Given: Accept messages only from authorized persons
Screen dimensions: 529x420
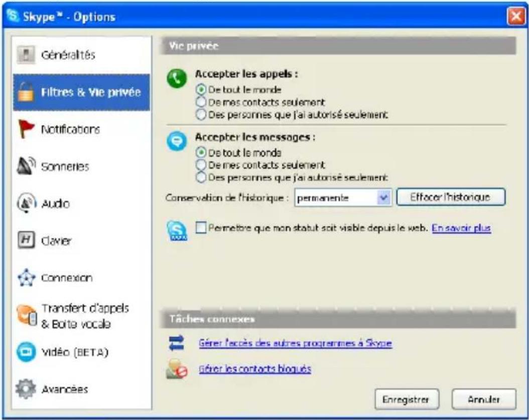Looking at the screenshot, I should pos(201,177).
